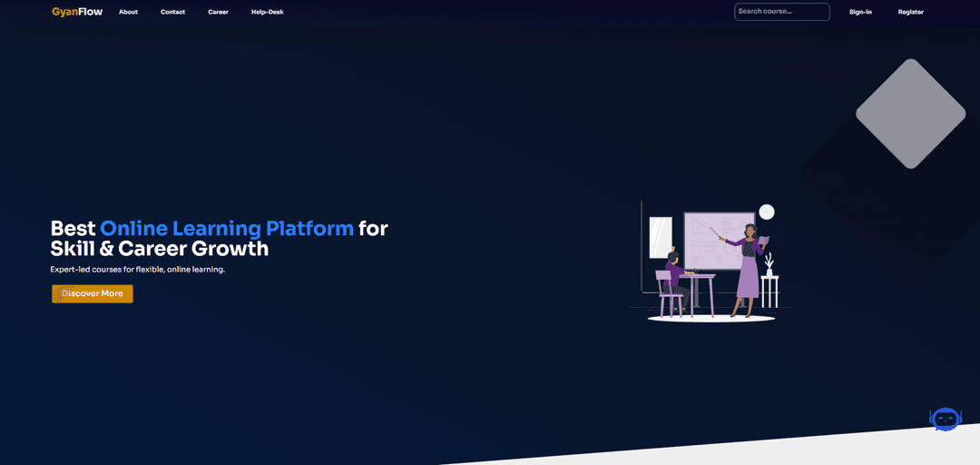Viewport: 980px width, 465px height.
Task: Click the GyanFlow logo
Action: click(77, 12)
